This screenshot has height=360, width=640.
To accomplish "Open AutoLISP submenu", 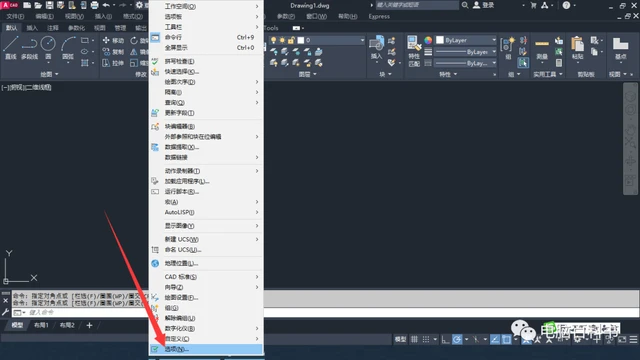I will (206, 212).
